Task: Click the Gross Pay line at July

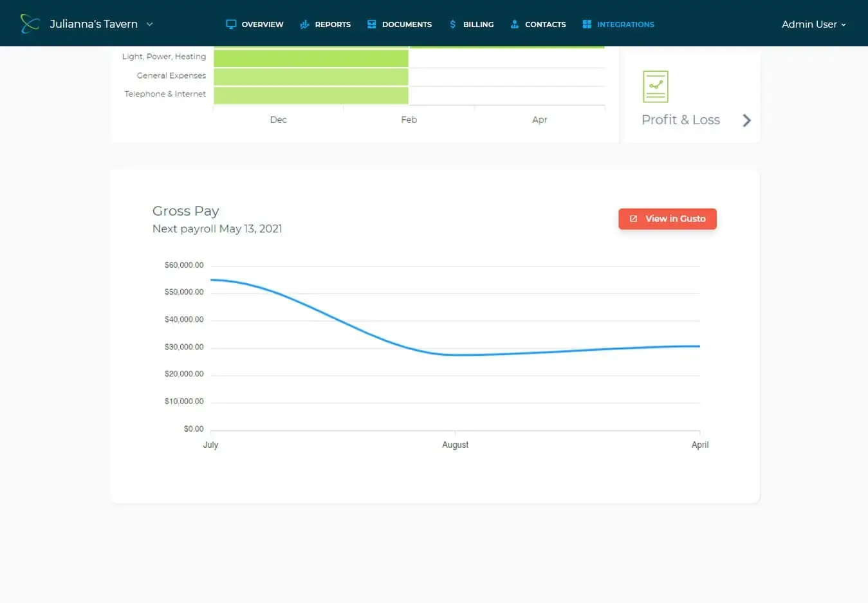Action: point(212,280)
